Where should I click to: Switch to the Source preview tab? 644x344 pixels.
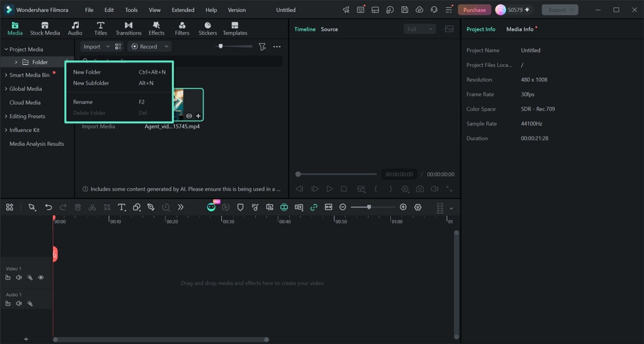coord(329,29)
